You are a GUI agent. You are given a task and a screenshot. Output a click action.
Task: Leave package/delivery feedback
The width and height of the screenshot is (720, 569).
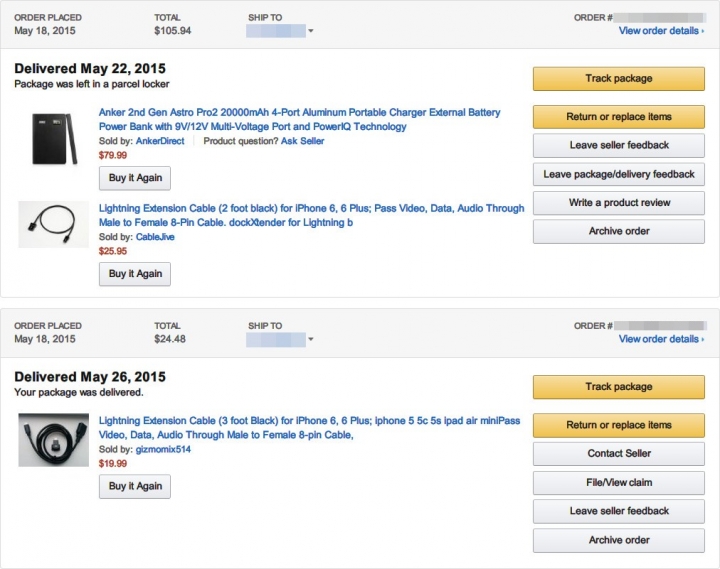(619, 174)
